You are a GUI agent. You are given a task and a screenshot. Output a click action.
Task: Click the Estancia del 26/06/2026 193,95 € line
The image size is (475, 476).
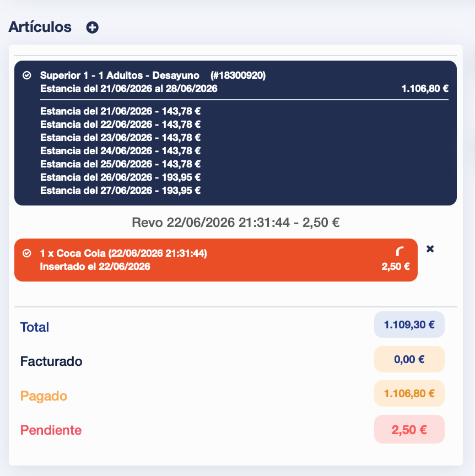(x=120, y=177)
